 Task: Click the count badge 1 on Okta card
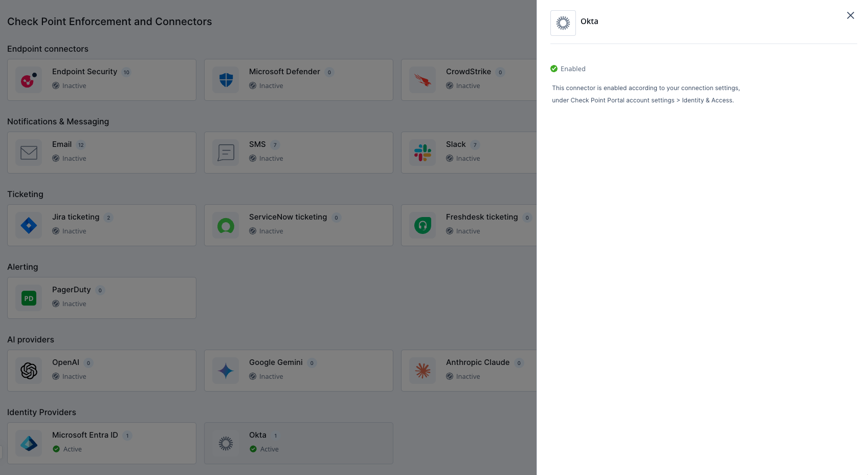(x=275, y=436)
